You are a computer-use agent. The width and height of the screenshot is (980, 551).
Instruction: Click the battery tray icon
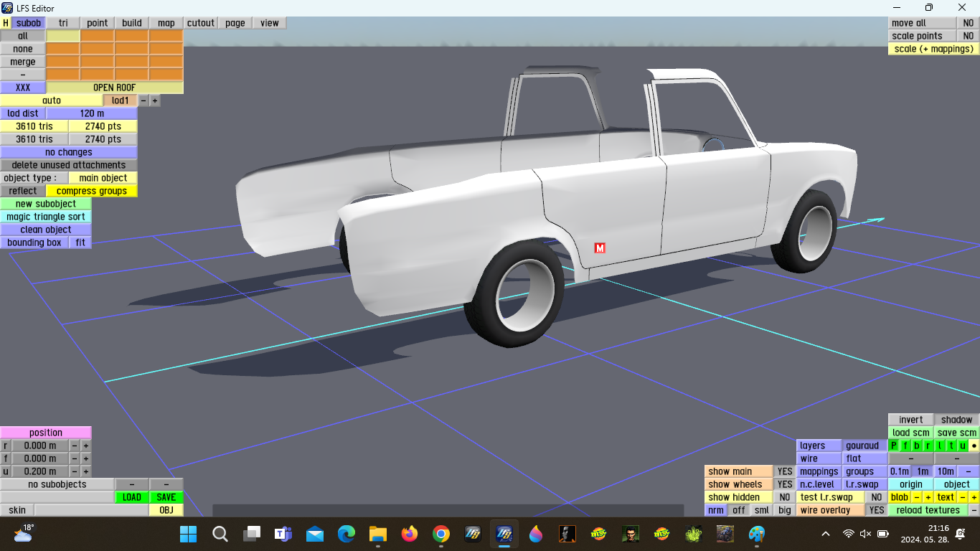883,534
